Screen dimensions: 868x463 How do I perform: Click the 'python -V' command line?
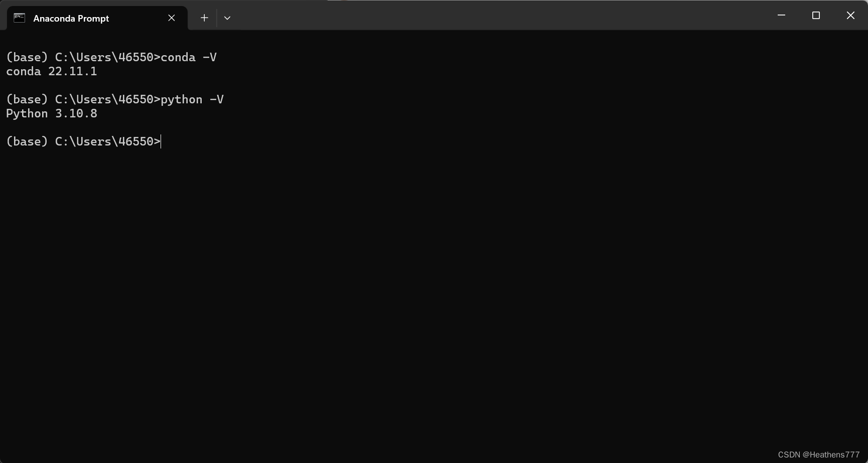(115, 99)
